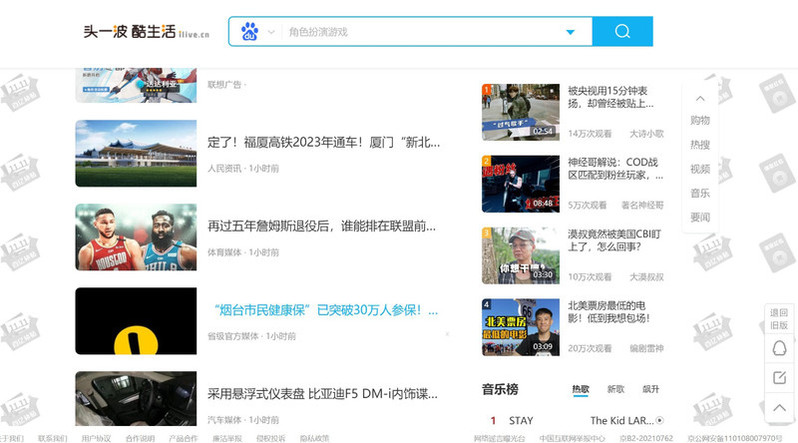Play the song STAY via play icon
Screen dimensions: 798x443
tap(660, 421)
